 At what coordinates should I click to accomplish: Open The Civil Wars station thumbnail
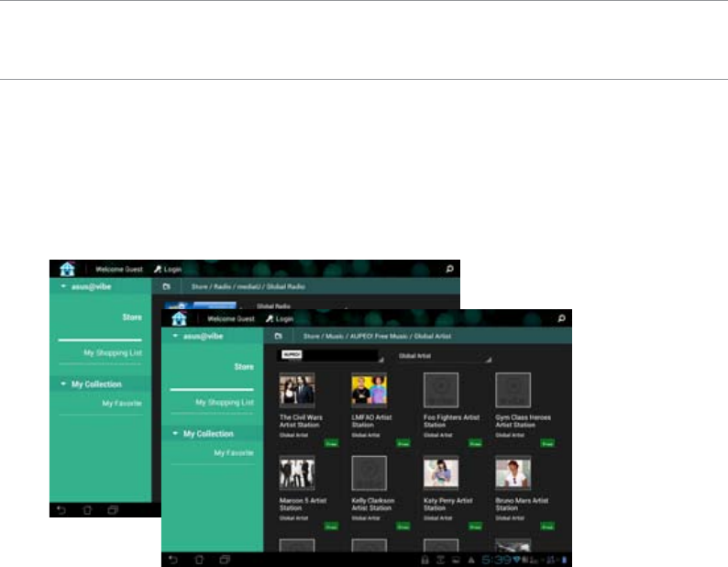297,390
